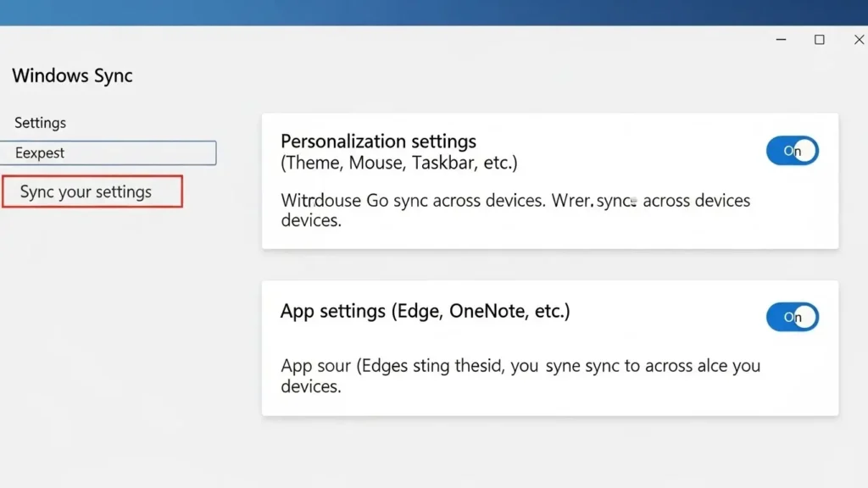Image resolution: width=868 pixels, height=488 pixels.
Task: Disable the Personalization settings sync toggle
Action: tap(792, 150)
